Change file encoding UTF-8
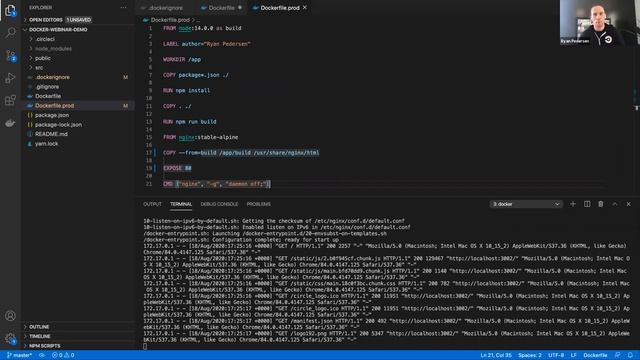This screenshot has width=640, height=360. pos(556,355)
